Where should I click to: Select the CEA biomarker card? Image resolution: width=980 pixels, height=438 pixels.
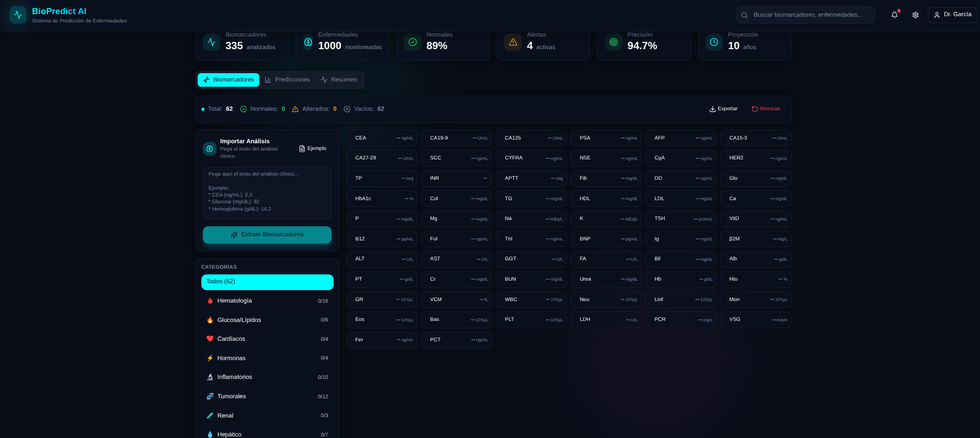tap(382, 138)
